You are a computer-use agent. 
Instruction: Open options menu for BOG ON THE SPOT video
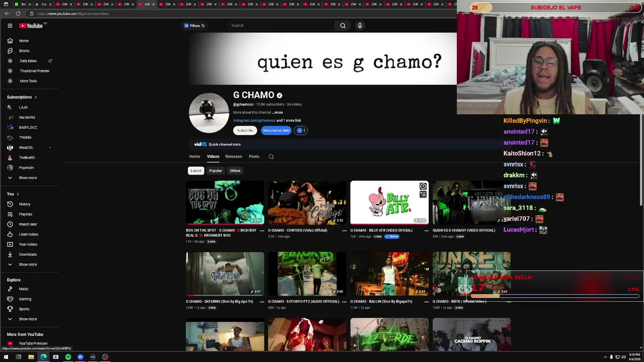coord(262,231)
